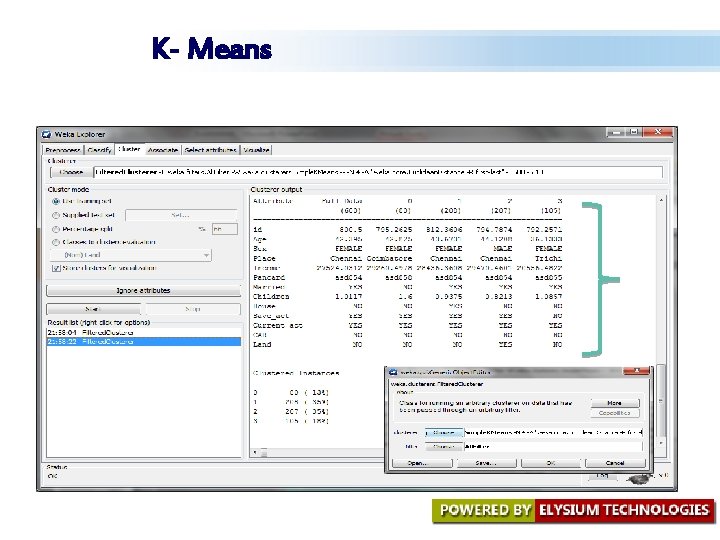Switch to the Classify tab
720x540 pixels.
(99, 150)
